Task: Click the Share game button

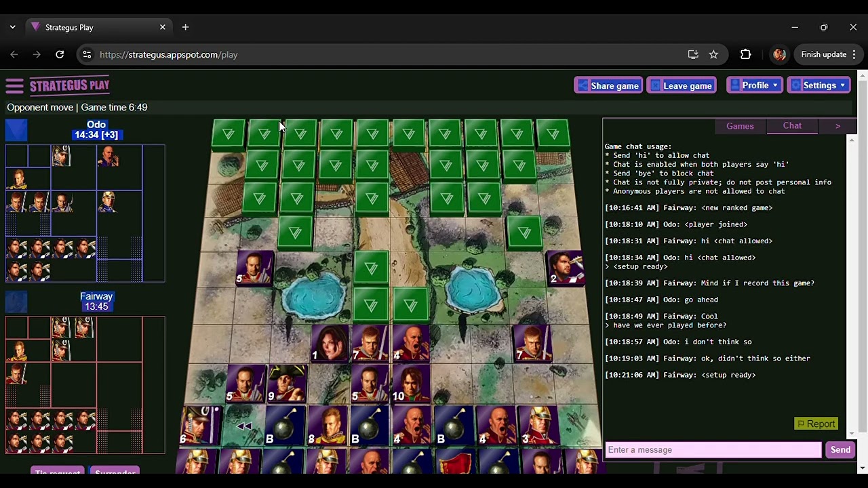Action: pos(608,85)
